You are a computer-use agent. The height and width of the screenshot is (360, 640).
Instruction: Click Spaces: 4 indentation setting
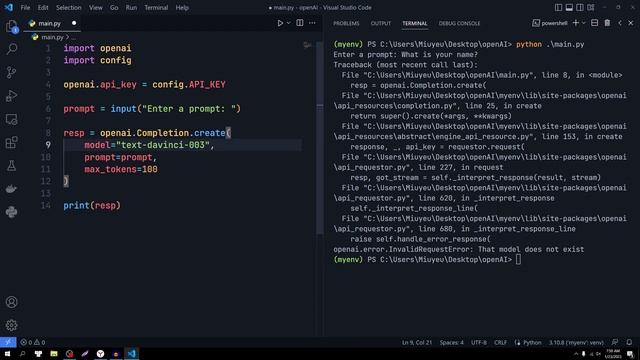451,342
